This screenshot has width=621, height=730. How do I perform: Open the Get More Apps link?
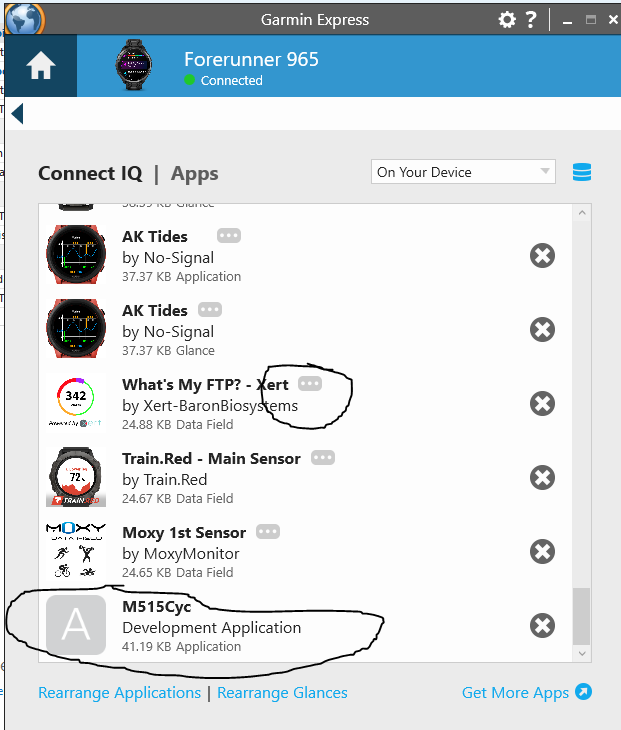[x=526, y=693]
